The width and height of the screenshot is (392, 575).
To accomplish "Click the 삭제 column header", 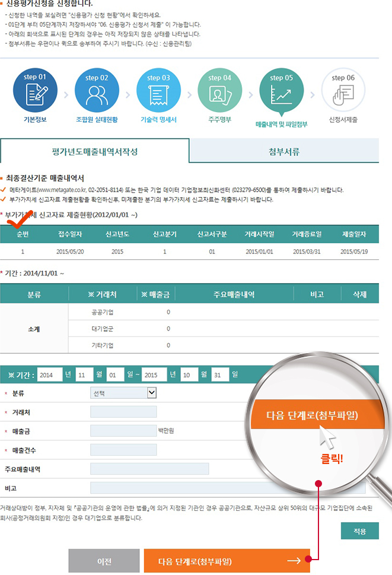I will tap(360, 294).
